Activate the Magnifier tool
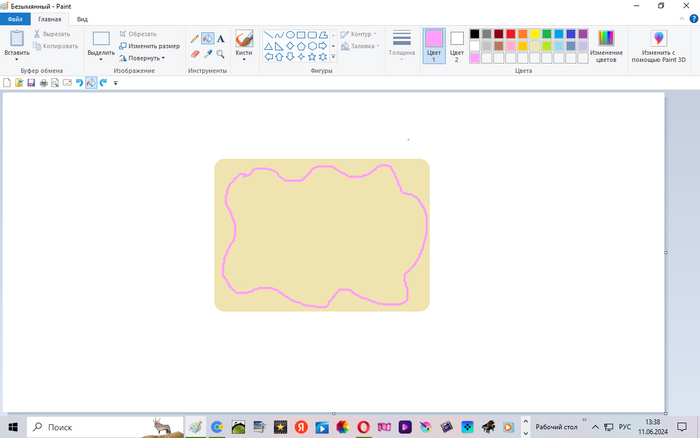Image resolution: width=700 pixels, height=438 pixels. 220,54
